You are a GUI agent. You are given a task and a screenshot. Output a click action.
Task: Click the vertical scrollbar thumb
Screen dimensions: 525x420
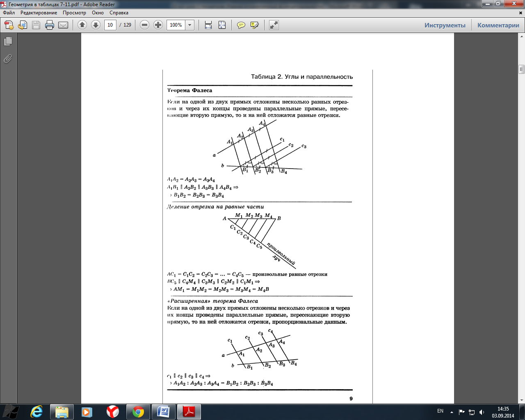click(x=522, y=69)
